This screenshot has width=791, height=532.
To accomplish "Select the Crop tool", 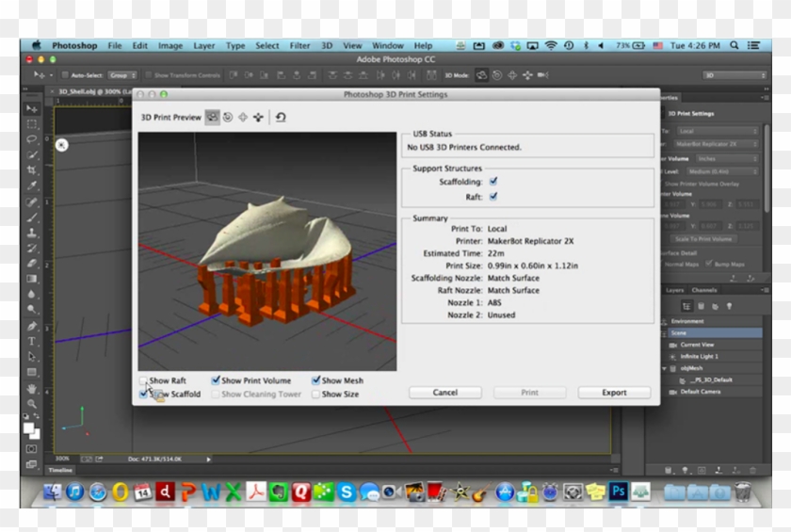I will [x=32, y=169].
